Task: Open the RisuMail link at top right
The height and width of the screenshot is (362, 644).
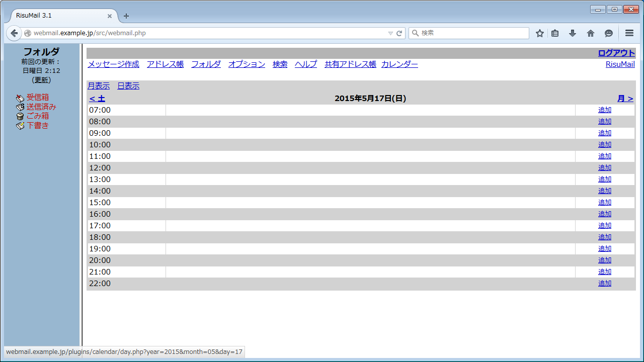Action: (x=620, y=64)
